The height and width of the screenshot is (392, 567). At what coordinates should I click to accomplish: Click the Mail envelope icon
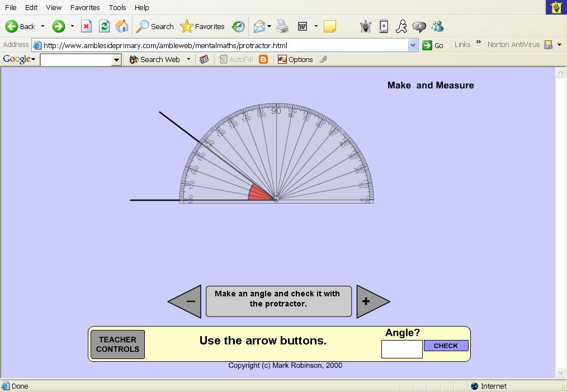(259, 26)
